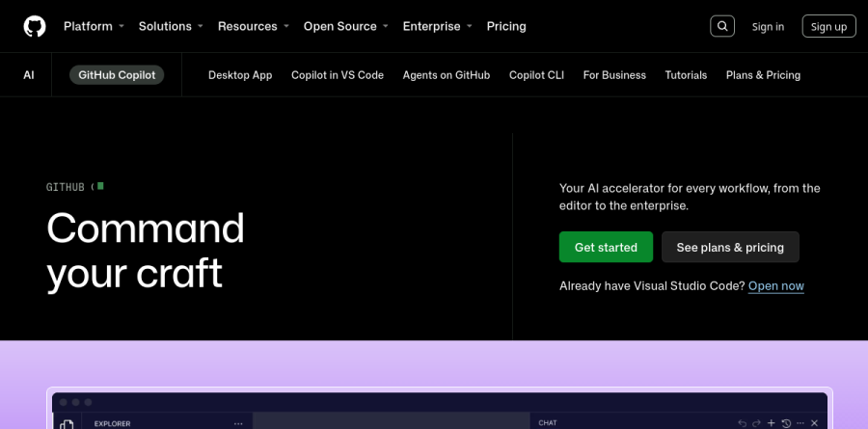Follow the Open now link
The width and height of the screenshot is (868, 429).
(776, 286)
